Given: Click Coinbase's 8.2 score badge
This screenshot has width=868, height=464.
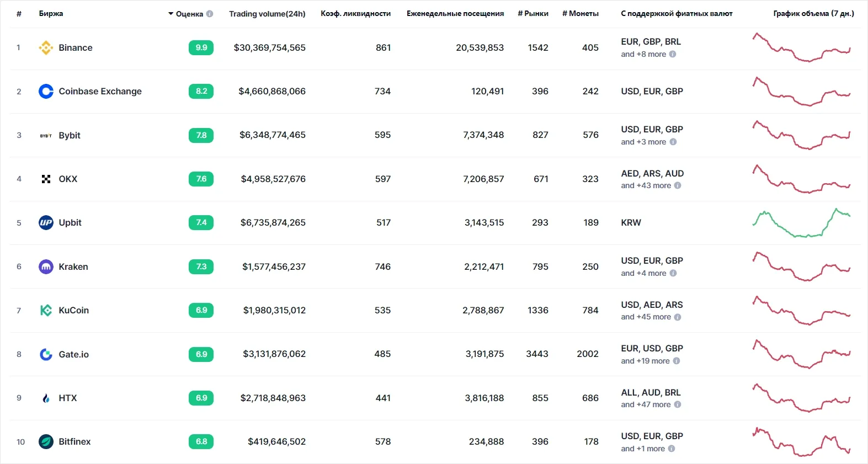Looking at the screenshot, I should pos(201,92).
